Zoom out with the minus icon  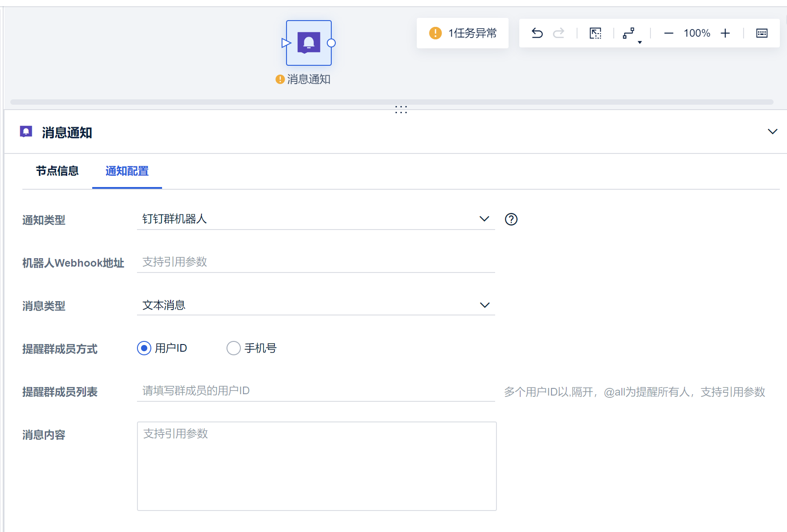click(668, 33)
